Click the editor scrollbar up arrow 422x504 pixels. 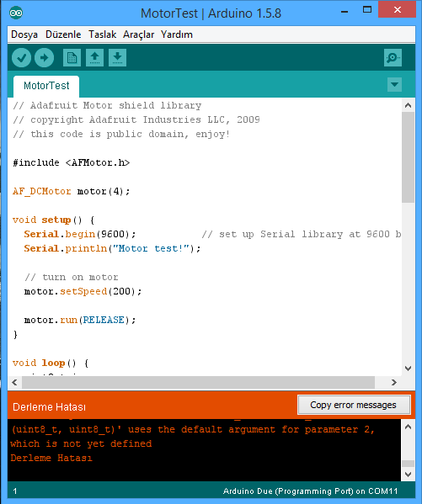coord(409,105)
